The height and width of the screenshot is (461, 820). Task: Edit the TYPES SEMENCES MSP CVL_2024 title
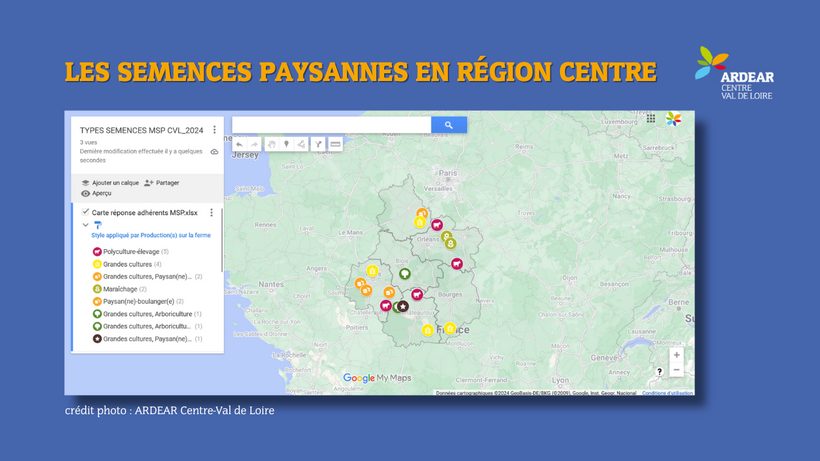click(141, 130)
